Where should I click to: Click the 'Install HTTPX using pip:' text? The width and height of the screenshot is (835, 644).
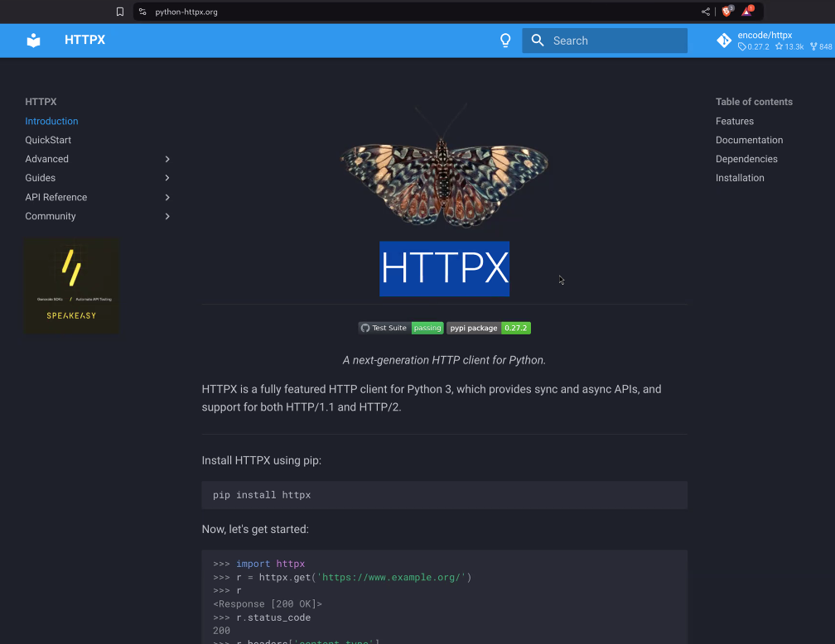point(262,460)
